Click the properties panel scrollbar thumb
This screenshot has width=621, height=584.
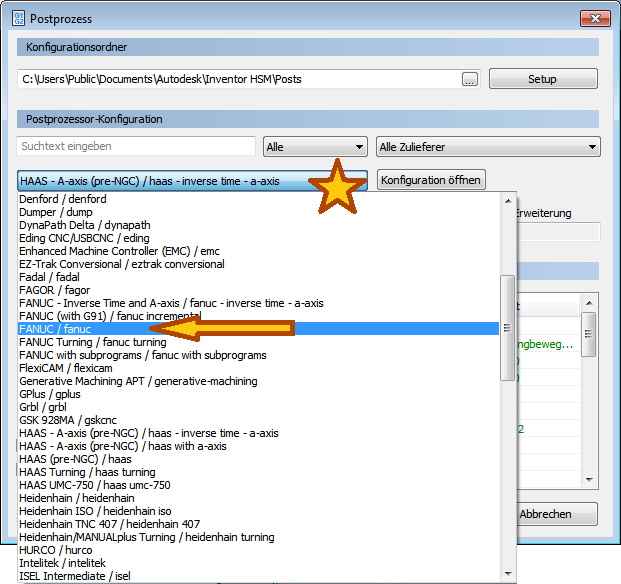tap(589, 334)
